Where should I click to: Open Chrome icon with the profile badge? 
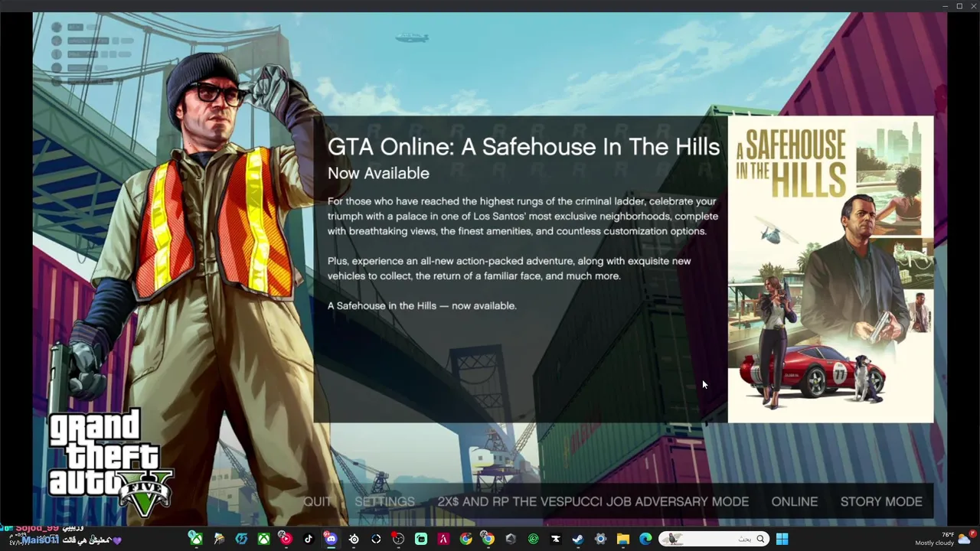(488, 539)
